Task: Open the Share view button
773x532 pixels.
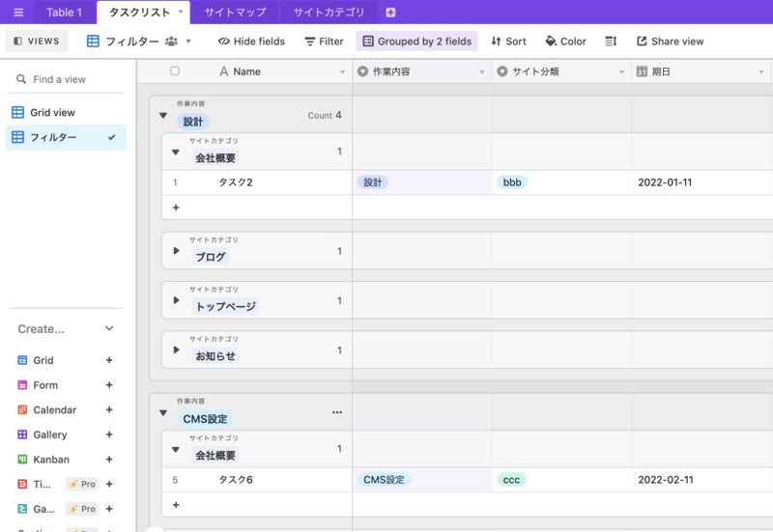Action: 670,42
